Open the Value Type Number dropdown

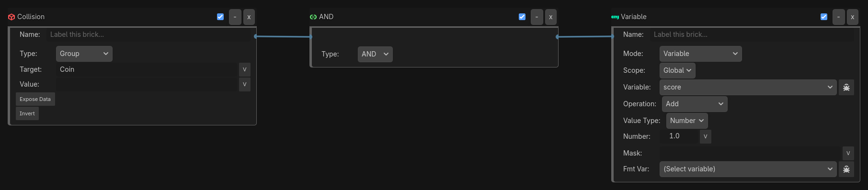click(687, 121)
